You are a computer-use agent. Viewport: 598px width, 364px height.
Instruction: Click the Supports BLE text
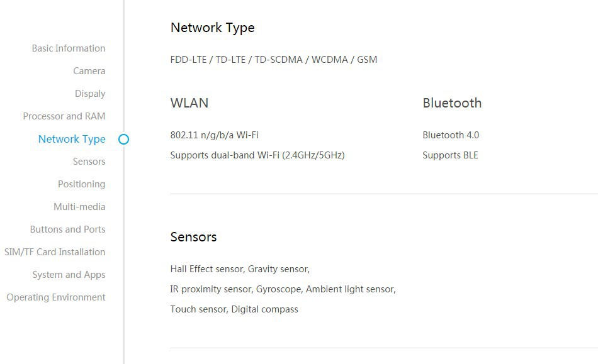pos(450,155)
